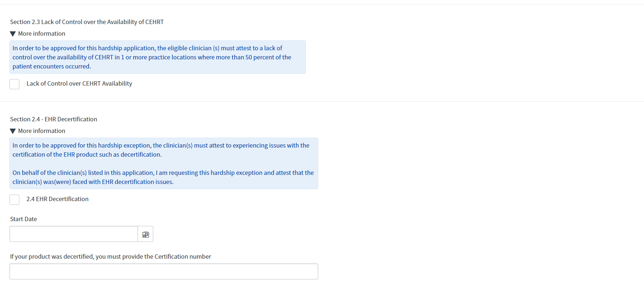Click the divider line above Section 2.3
644x286 pixels.
(x=322, y=4)
